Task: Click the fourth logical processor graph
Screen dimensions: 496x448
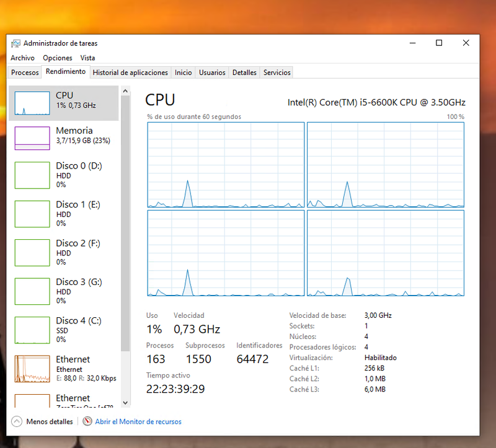Action: pyautogui.click(x=386, y=253)
